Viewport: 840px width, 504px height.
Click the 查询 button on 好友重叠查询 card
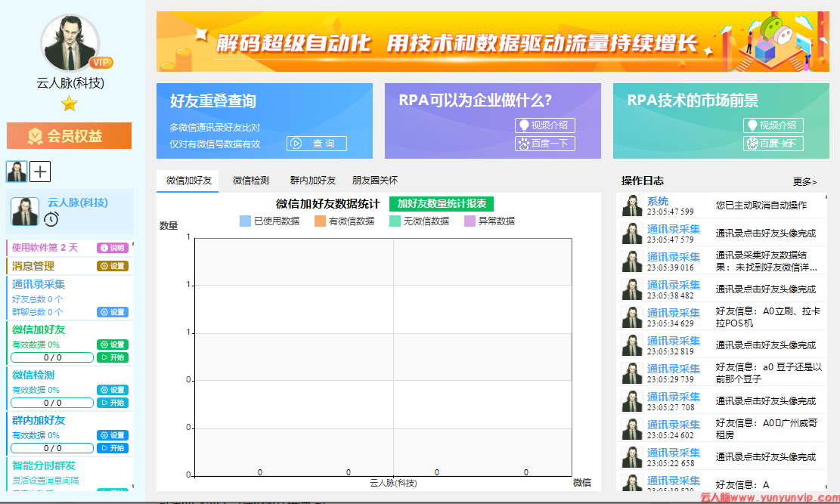pos(317,144)
